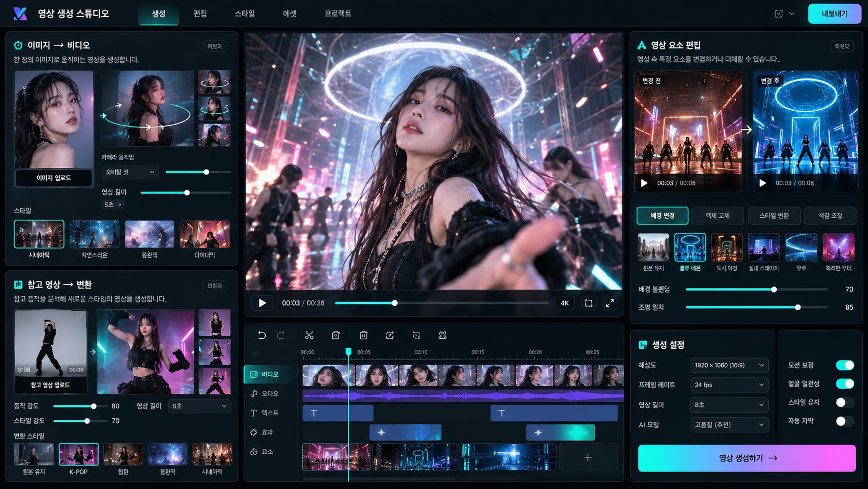Play the main preview video
The width and height of the screenshot is (868, 489).
pyautogui.click(x=262, y=303)
